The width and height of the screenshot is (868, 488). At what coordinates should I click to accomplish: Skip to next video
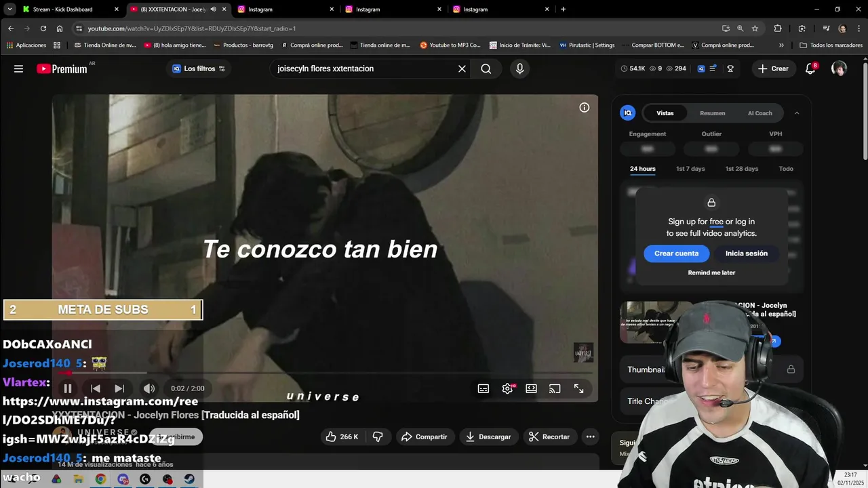point(119,388)
